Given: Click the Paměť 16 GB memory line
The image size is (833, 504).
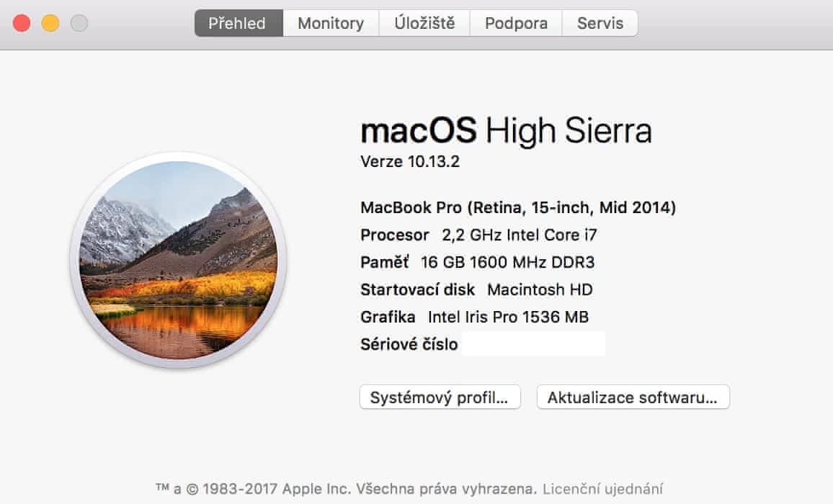Looking at the screenshot, I should [477, 262].
